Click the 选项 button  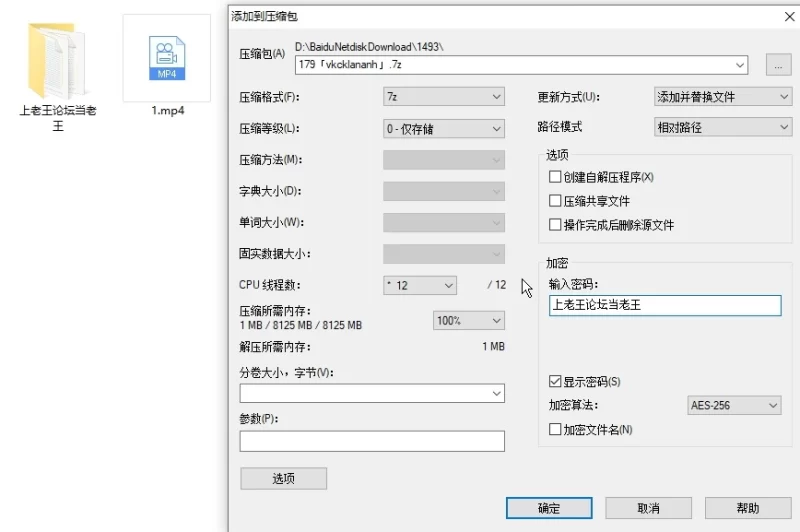pyautogui.click(x=283, y=478)
